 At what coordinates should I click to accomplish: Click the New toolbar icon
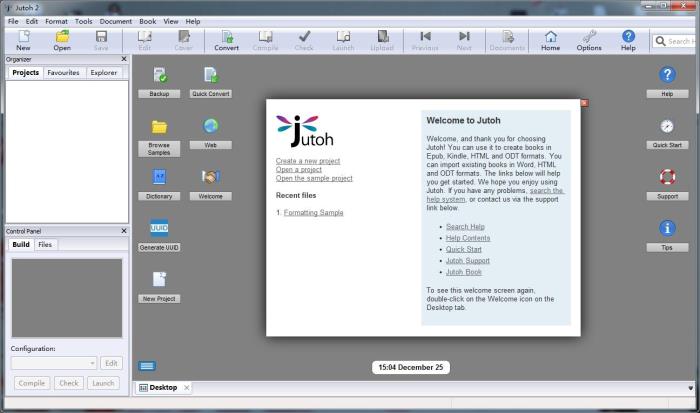click(x=23, y=41)
